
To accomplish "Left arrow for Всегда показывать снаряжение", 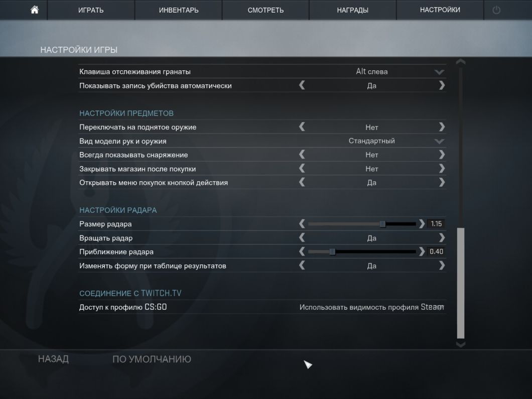I will 302,155.
